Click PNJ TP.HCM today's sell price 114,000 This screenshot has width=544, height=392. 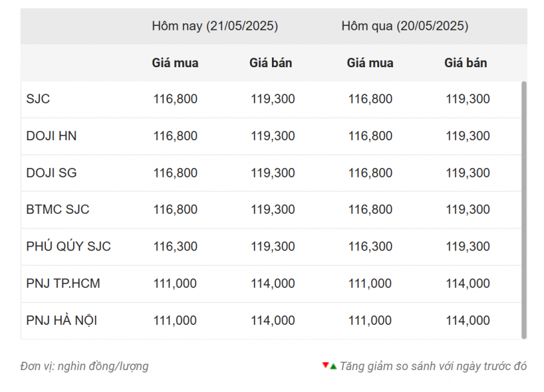tap(273, 284)
